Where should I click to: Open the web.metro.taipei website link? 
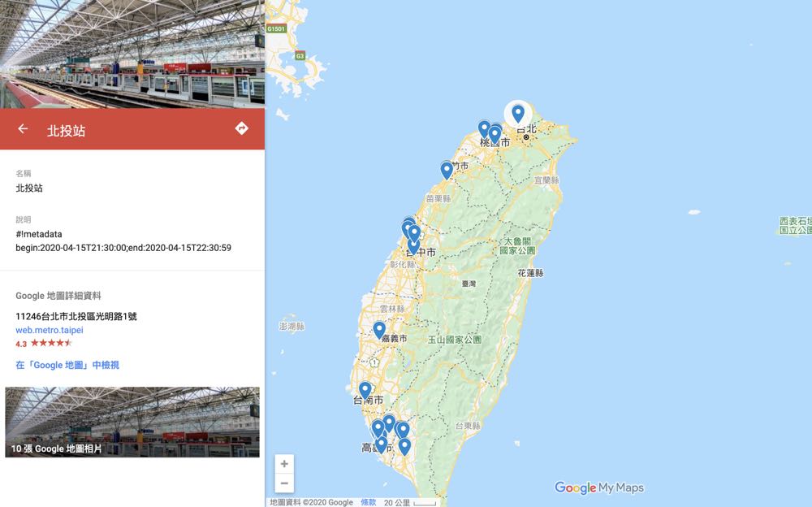(50, 330)
